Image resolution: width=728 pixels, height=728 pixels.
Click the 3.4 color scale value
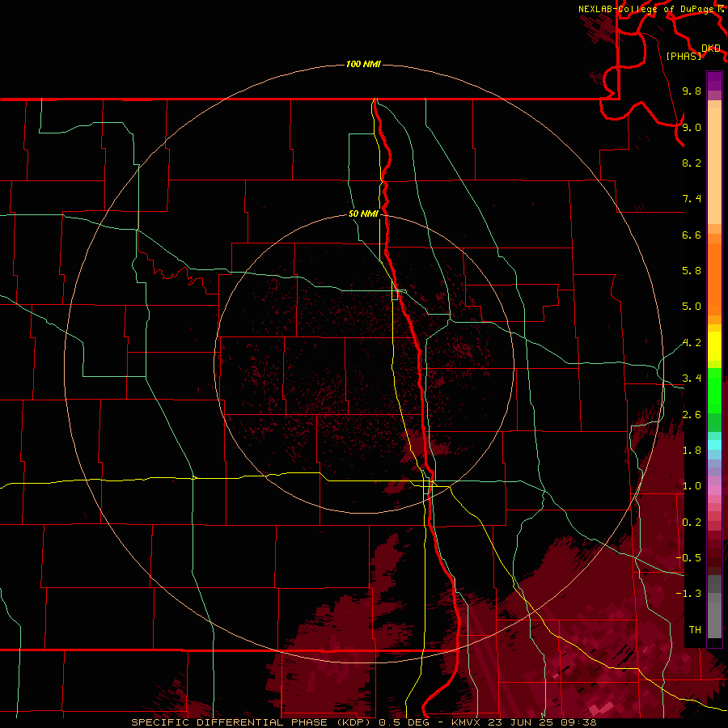pyautogui.click(x=692, y=379)
